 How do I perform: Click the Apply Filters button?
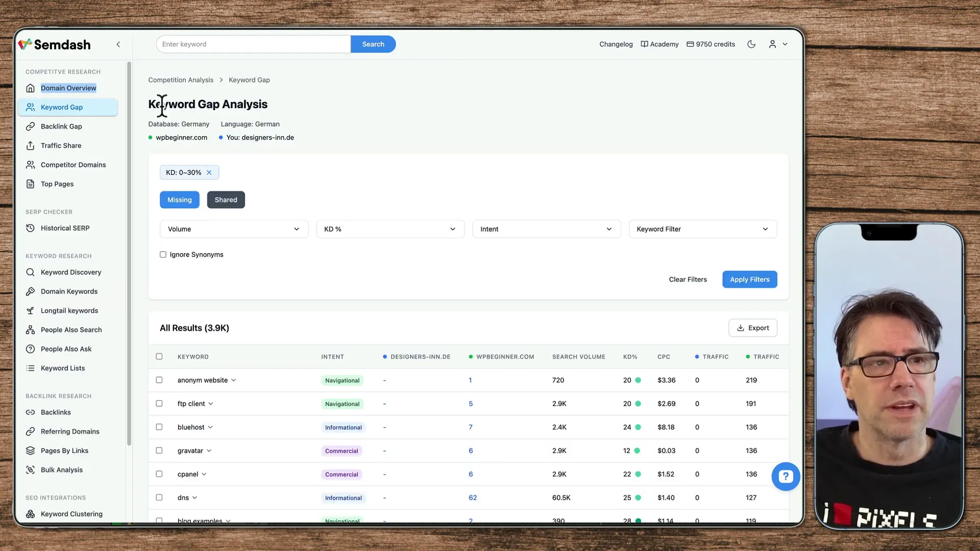(749, 279)
